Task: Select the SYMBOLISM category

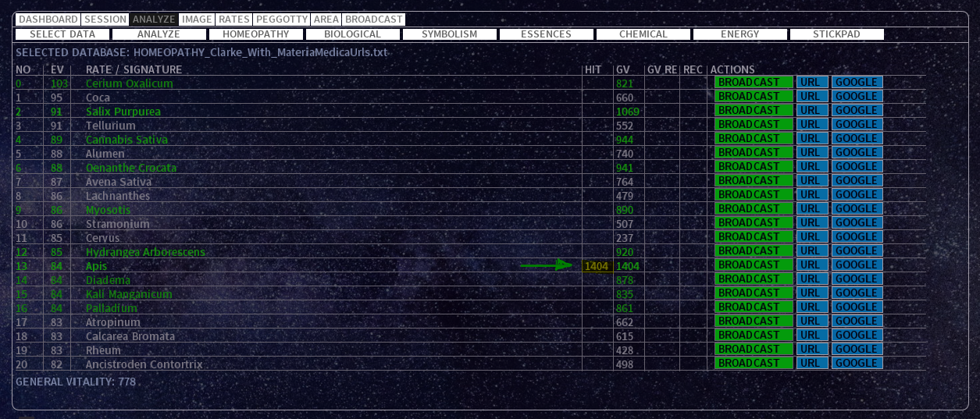Action: (x=449, y=34)
